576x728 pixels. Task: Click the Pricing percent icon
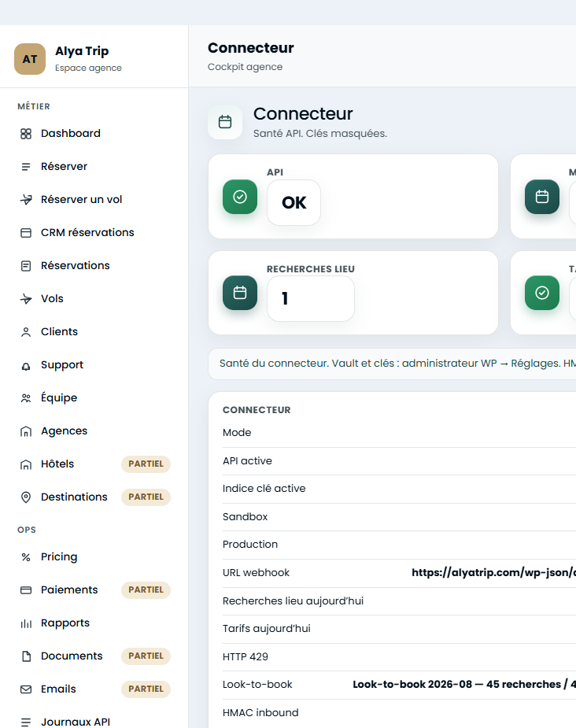pyautogui.click(x=26, y=557)
